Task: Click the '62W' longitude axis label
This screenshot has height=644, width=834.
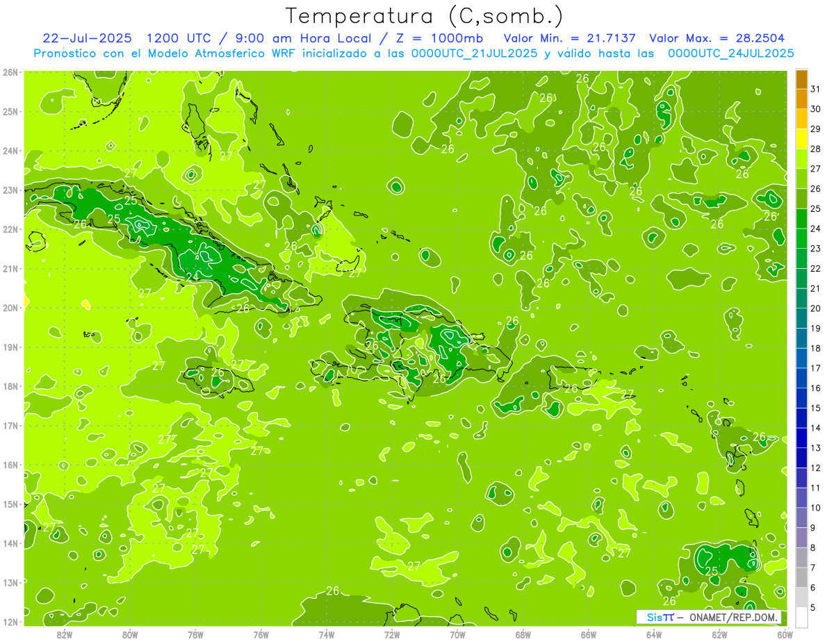Action: (719, 634)
